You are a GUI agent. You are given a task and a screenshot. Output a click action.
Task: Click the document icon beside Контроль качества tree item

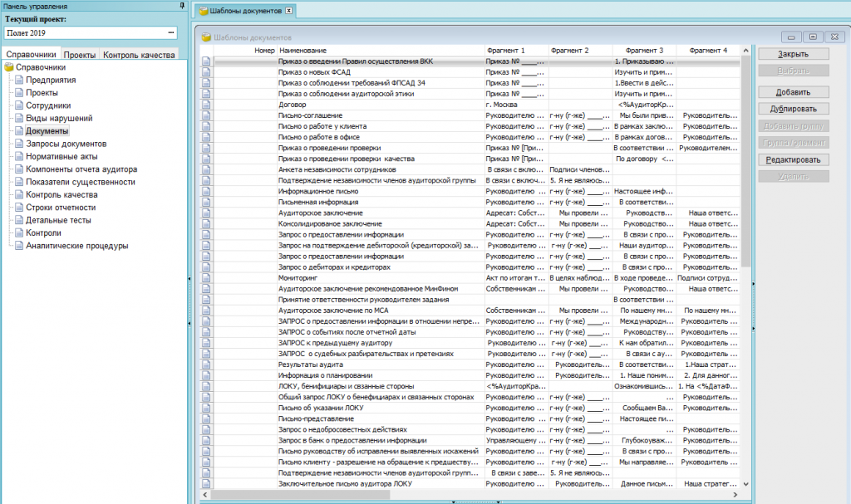pyautogui.click(x=19, y=194)
